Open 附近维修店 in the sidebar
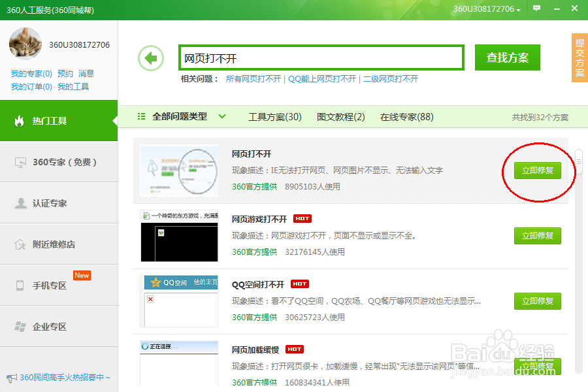The image size is (588, 392). point(59,244)
